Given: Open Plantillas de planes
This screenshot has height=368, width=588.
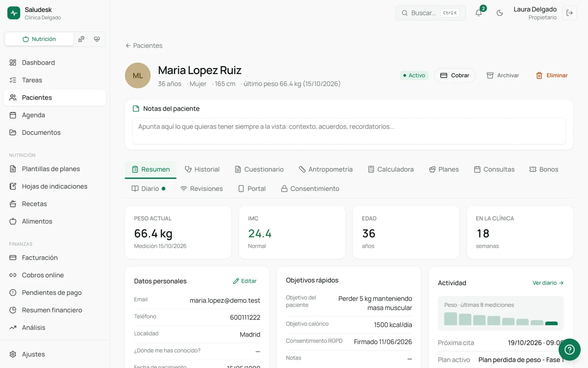Looking at the screenshot, I should click(55, 169).
